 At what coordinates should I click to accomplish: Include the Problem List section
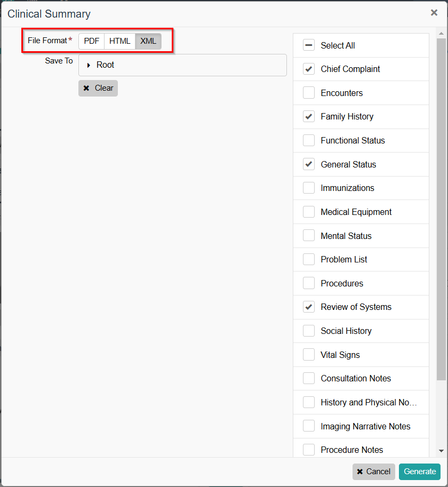click(x=309, y=260)
